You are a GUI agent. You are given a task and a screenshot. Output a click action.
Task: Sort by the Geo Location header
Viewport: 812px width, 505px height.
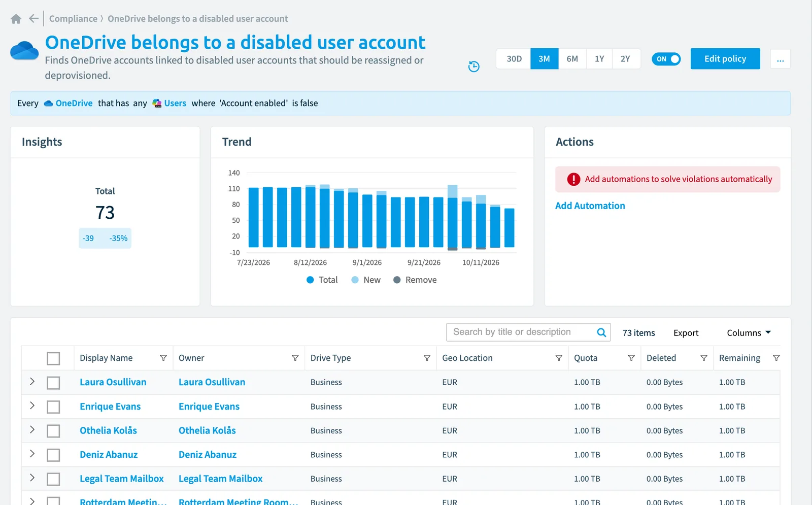coord(467,358)
